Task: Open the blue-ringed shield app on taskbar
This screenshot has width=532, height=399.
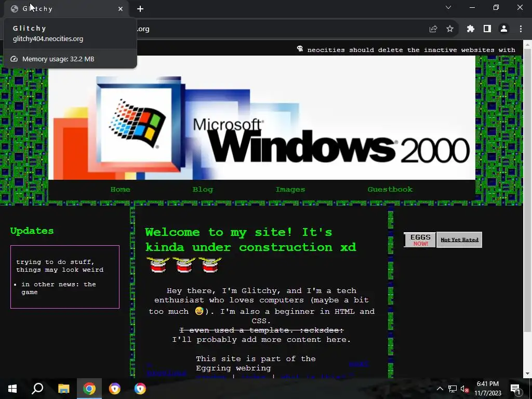Action: click(x=140, y=389)
